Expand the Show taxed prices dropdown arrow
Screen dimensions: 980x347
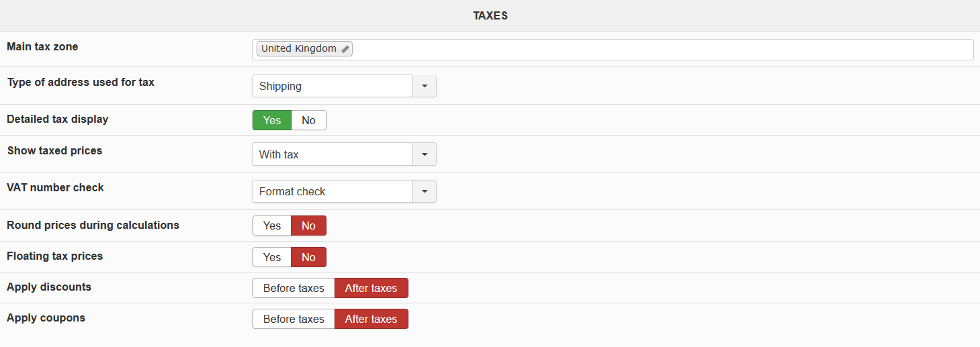(x=425, y=154)
